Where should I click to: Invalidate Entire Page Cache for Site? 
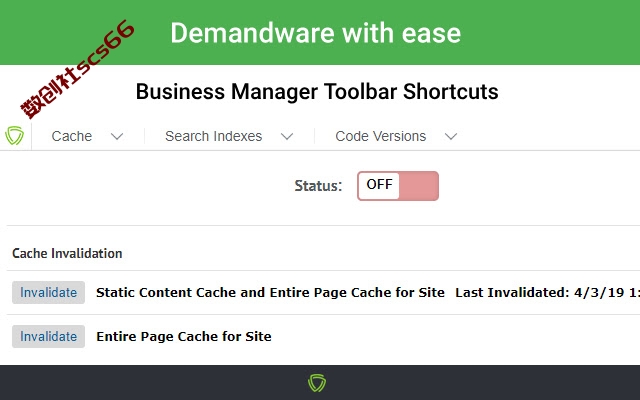pos(49,336)
